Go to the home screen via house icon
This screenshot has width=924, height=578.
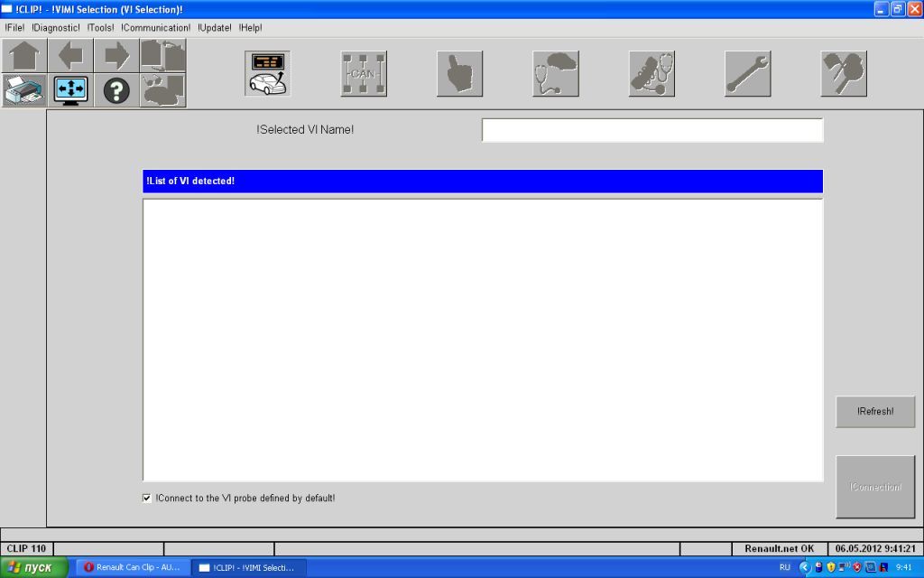pyautogui.click(x=24, y=56)
